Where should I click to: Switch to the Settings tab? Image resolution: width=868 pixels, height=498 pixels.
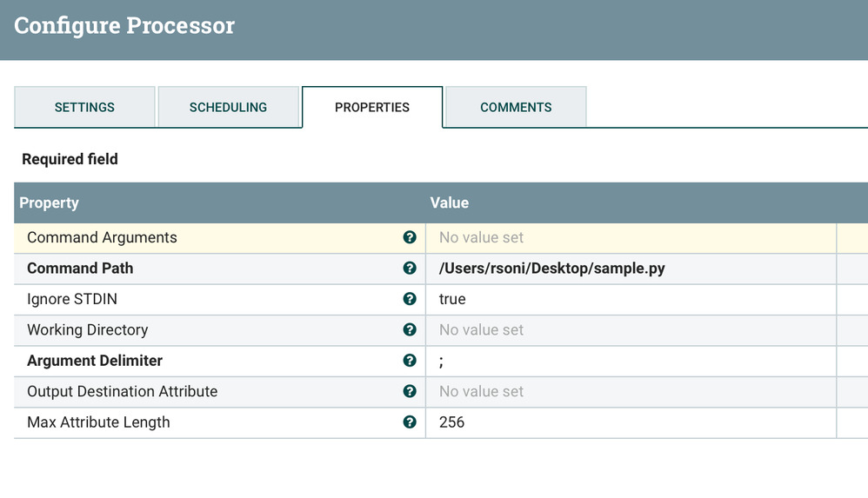tap(84, 108)
